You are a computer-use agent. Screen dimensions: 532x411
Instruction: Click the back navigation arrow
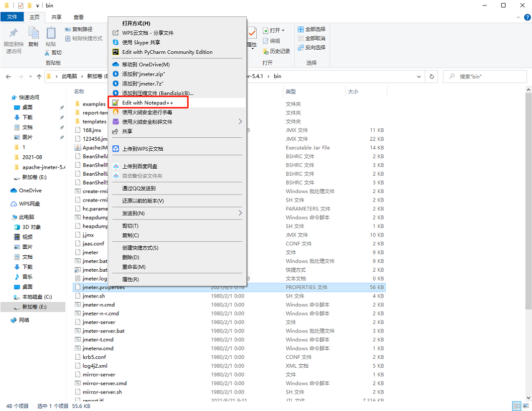(x=8, y=76)
